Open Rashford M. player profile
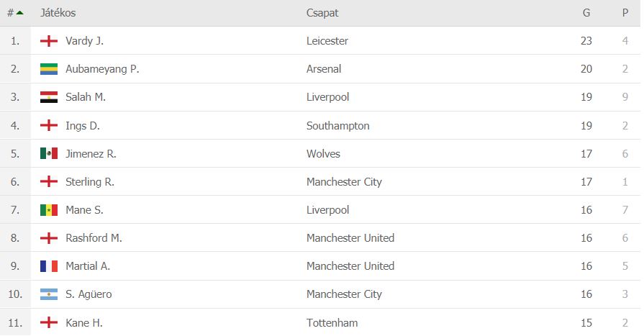644x336 pixels. pos(94,238)
